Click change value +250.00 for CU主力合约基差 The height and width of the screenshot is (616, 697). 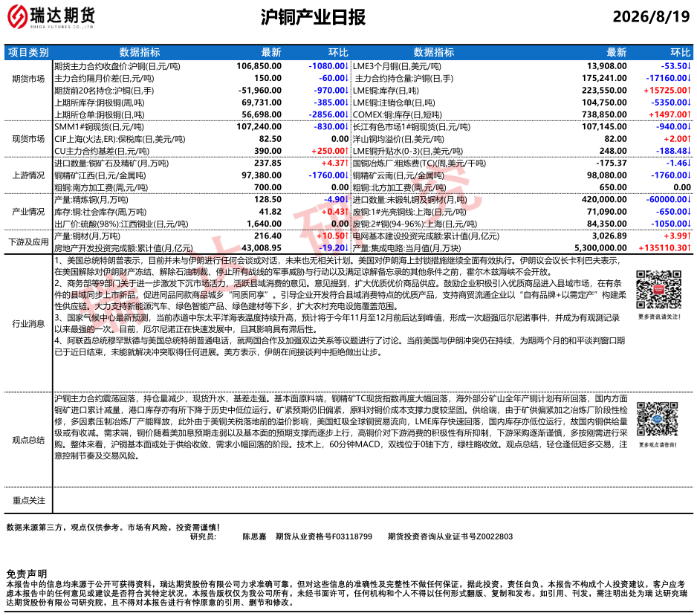(330, 151)
